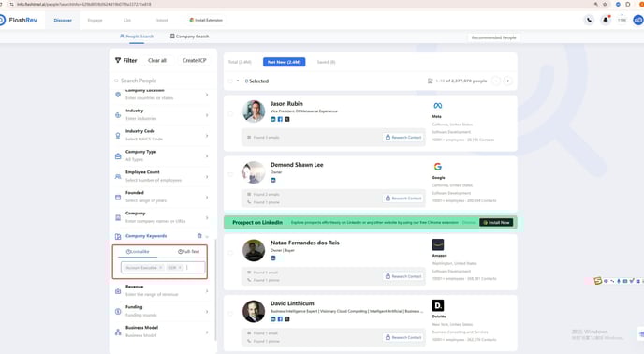Show the Total results tab
The width and height of the screenshot is (644, 354).
click(x=240, y=62)
